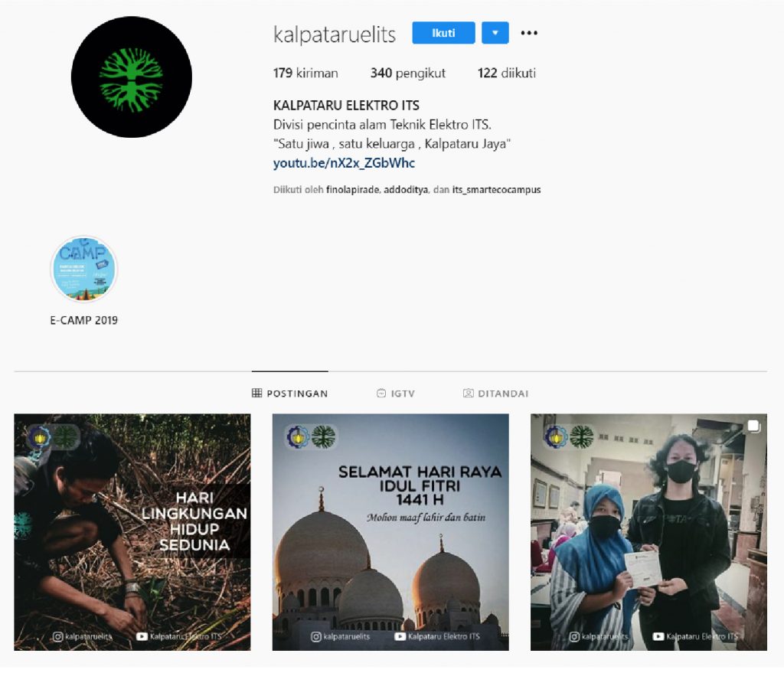Open the three-dot options menu

[x=529, y=33]
